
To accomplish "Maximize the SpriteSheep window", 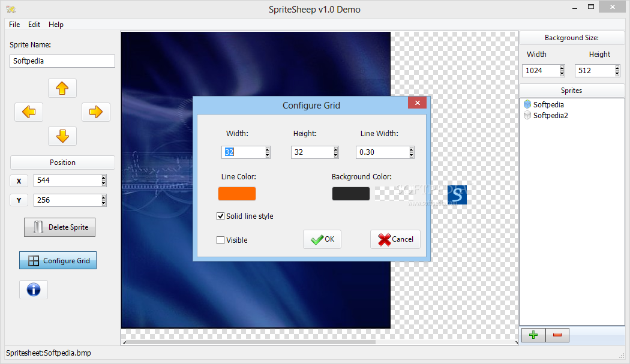I will click(x=590, y=7).
